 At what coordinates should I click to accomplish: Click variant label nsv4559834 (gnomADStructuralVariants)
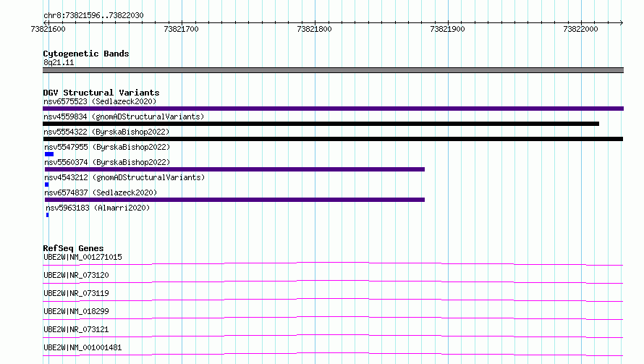tap(124, 117)
